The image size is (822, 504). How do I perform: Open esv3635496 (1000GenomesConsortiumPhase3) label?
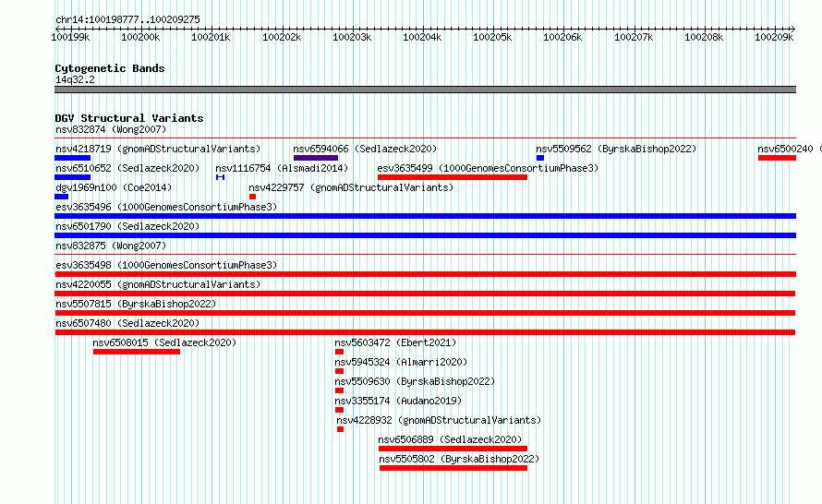tap(166, 207)
